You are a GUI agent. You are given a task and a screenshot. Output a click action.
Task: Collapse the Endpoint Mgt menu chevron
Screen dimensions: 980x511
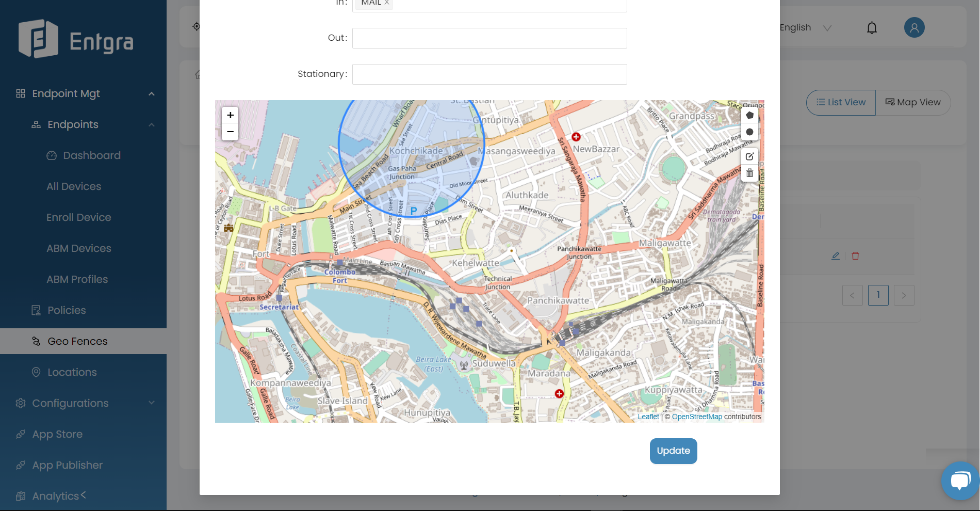[152, 93]
